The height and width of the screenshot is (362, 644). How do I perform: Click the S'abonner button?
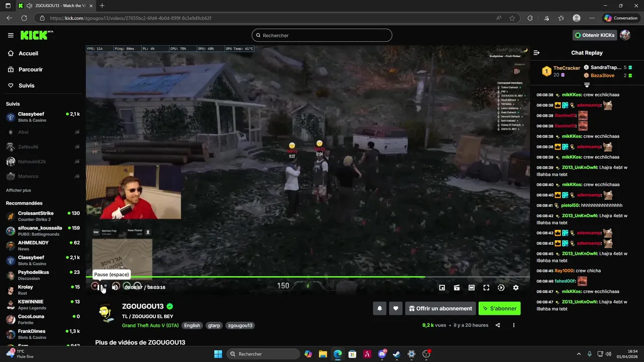click(500, 309)
